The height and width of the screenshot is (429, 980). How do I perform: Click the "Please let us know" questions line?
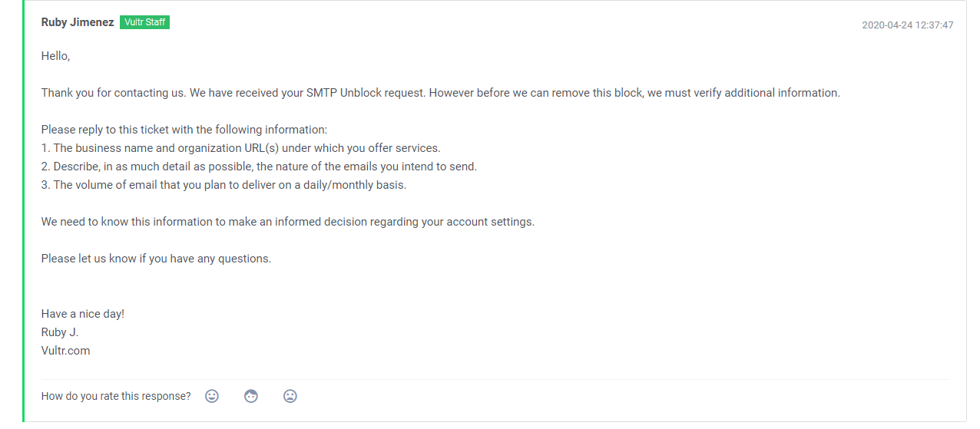[156, 259]
